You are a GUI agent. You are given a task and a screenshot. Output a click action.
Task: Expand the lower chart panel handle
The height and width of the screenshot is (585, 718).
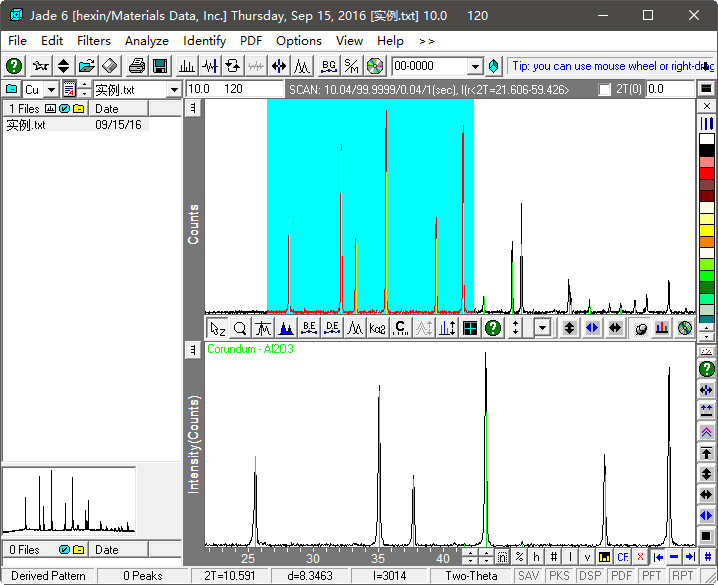[x=193, y=350]
